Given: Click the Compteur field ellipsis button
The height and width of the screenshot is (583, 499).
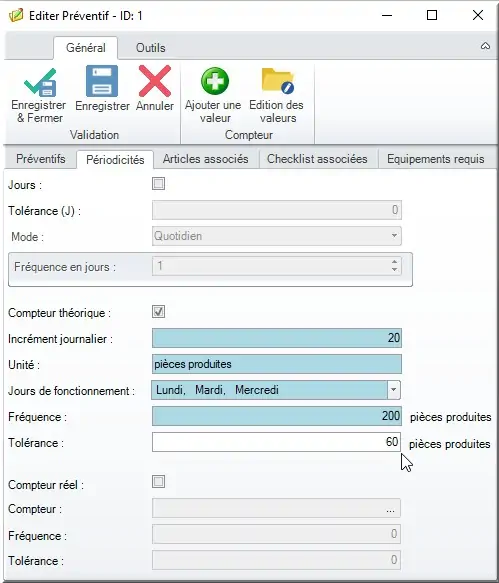Looking at the screenshot, I should point(390,509).
